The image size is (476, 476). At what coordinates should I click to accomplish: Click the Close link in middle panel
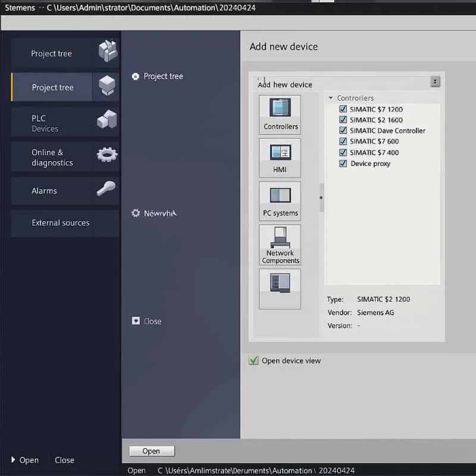152,321
